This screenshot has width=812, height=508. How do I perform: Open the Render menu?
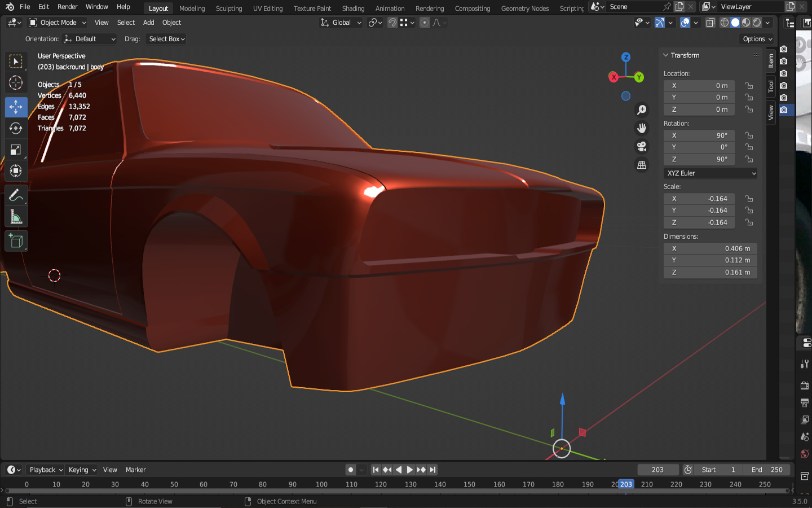pos(67,7)
